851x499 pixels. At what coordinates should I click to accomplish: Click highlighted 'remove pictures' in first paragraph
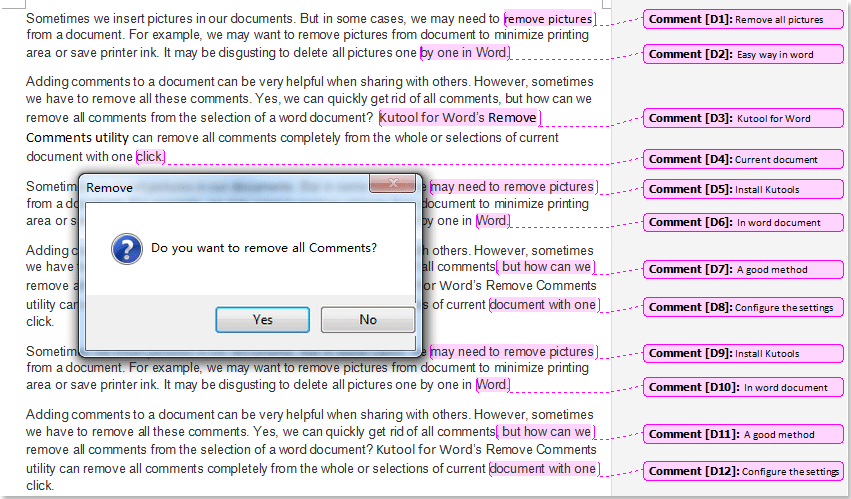pyautogui.click(x=548, y=19)
